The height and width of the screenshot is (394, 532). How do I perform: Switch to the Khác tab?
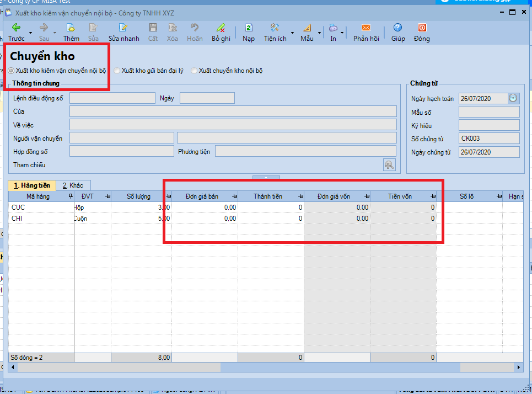click(73, 185)
